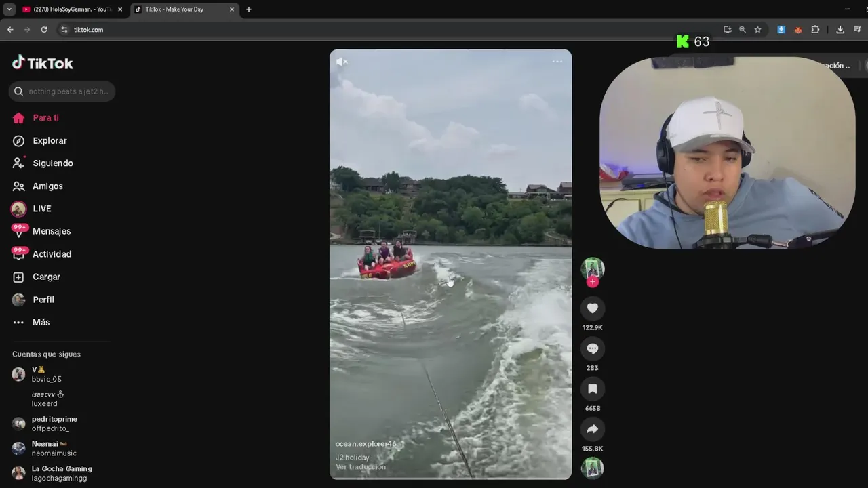Reload the TikTok page
This screenshot has width=868, height=488.
coord(44,30)
